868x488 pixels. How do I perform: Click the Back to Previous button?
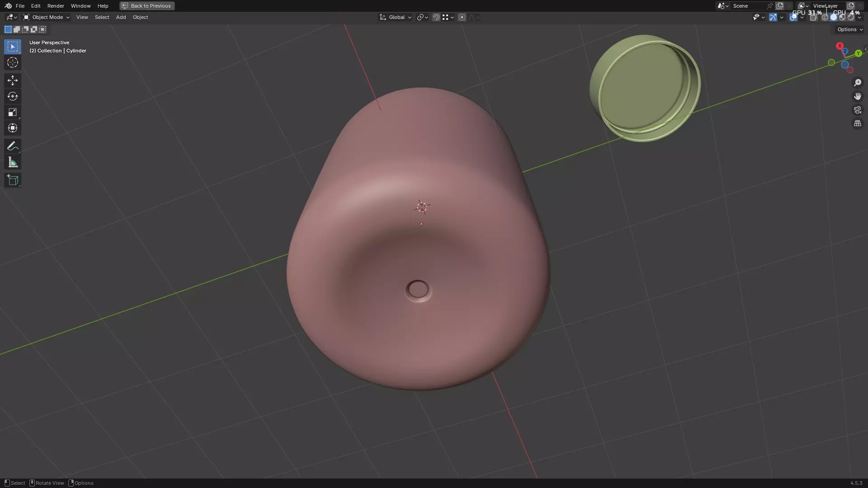147,6
